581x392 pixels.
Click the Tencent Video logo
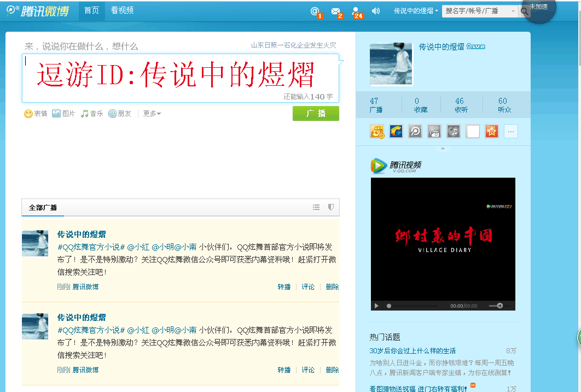click(396, 166)
